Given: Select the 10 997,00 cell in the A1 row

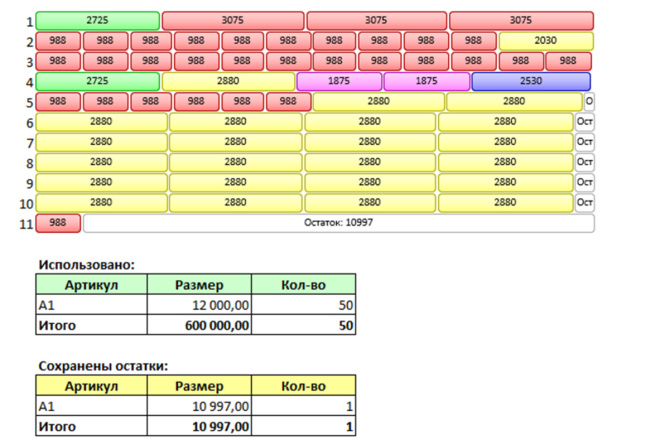Looking at the screenshot, I should [199, 406].
